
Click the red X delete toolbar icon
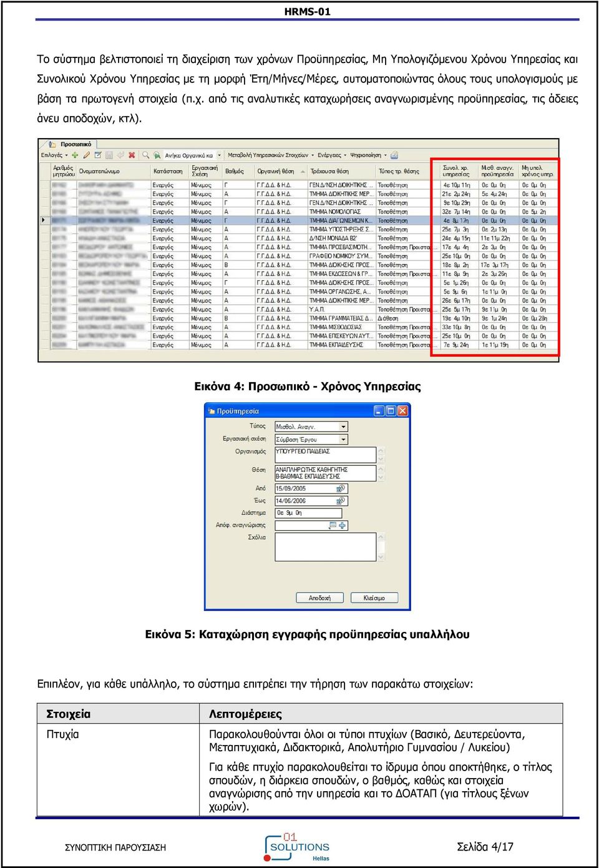tap(132, 155)
